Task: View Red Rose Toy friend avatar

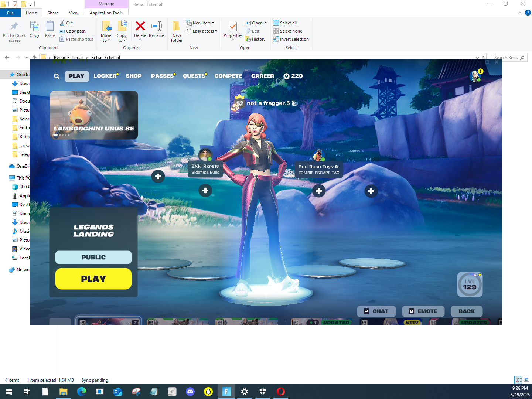Action: coord(318,155)
